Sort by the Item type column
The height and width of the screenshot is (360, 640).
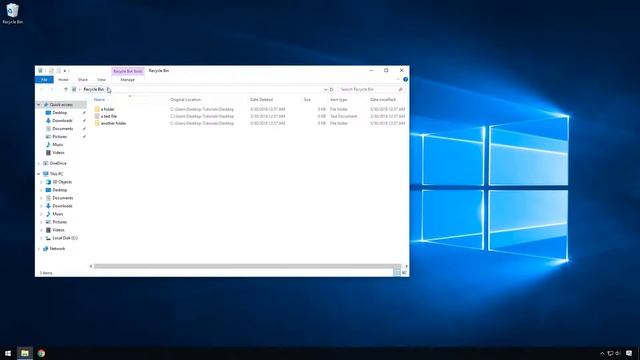(339, 100)
